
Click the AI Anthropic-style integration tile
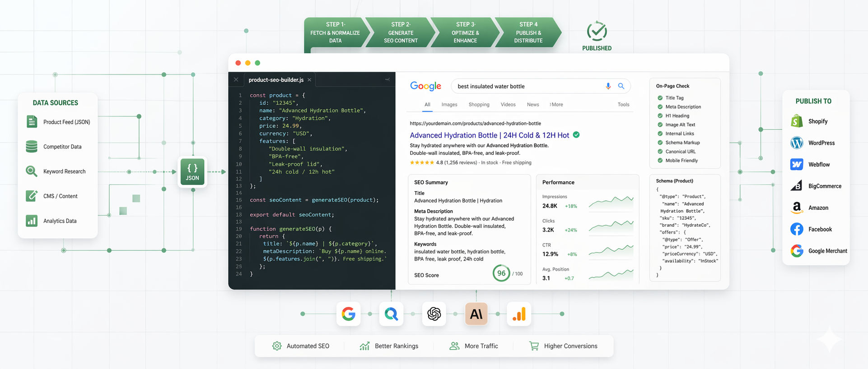point(476,314)
